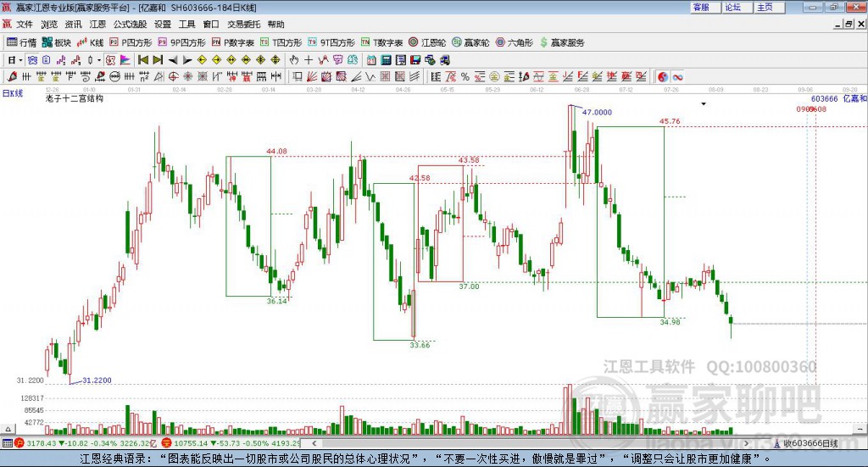Click the up triangle button beside volume panel
This screenshot has width=868, height=467.
tap(8, 429)
